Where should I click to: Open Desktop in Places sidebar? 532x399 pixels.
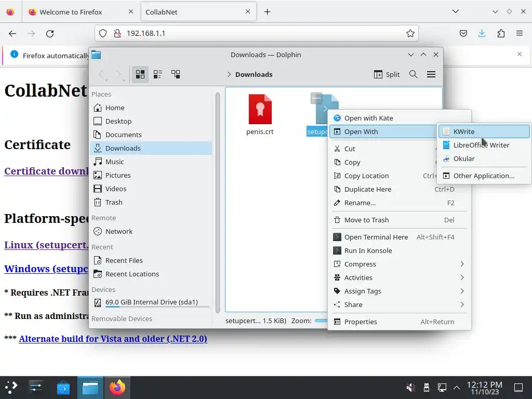click(x=151, y=121)
